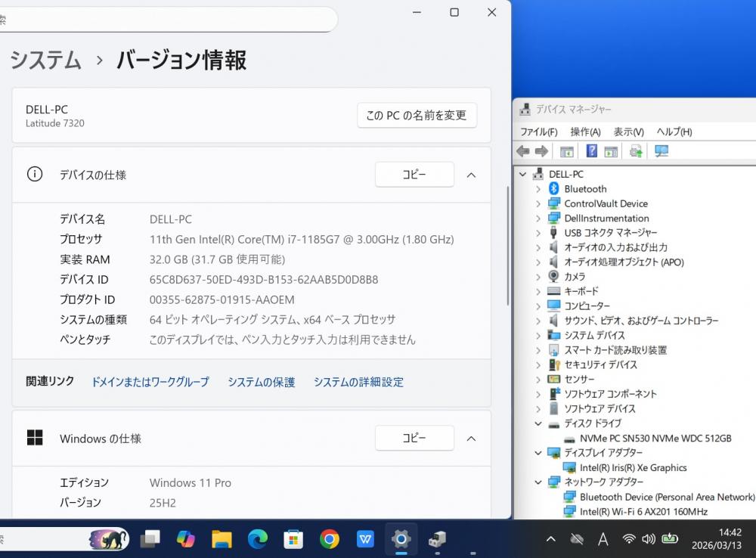Open the 操作(A) menu in Device Manager
This screenshot has width=756, height=558.
pyautogui.click(x=585, y=132)
